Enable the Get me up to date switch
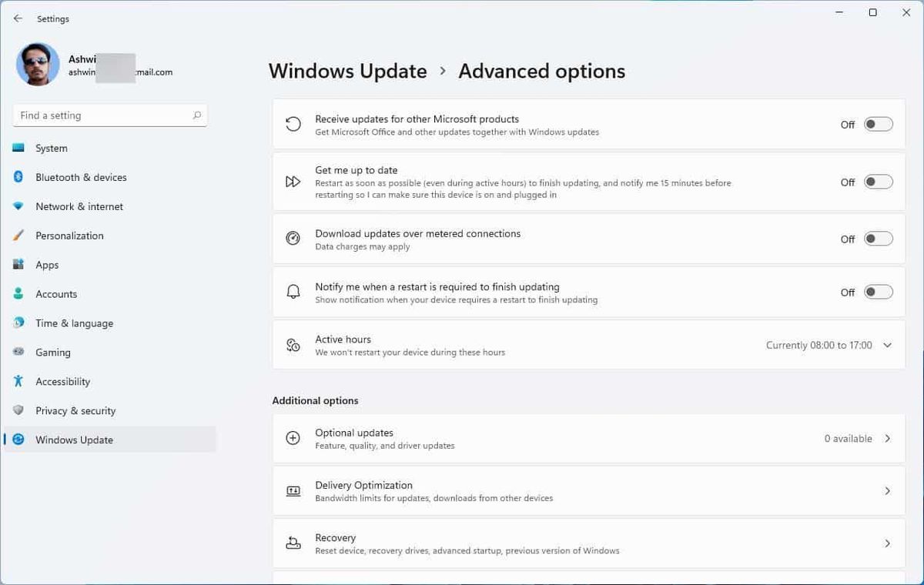Viewport: 924px width, 585px height. [x=879, y=182]
